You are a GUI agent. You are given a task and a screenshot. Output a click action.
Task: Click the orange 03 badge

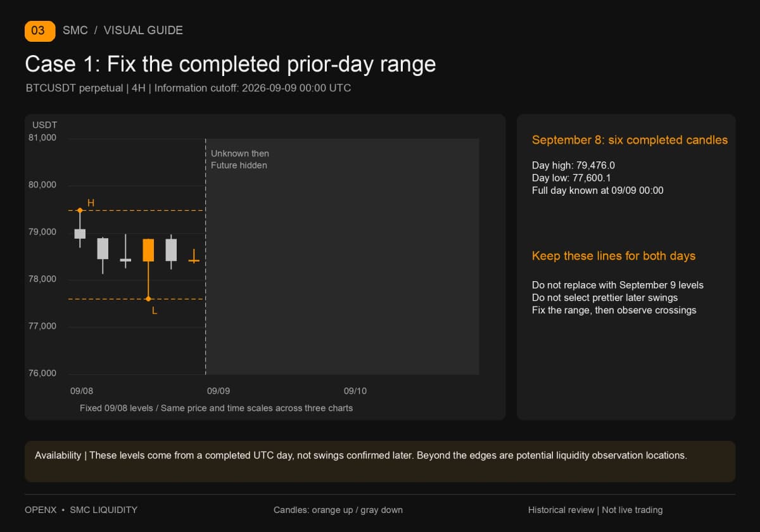[40, 30]
